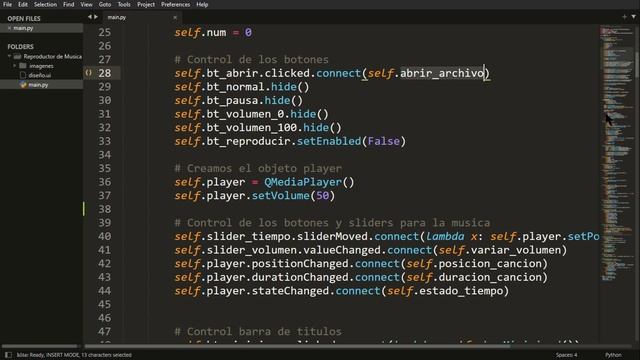The width and height of the screenshot is (640, 360).
Task: Click on 'bt_volumen_0.hide()' line
Action: 251,114
